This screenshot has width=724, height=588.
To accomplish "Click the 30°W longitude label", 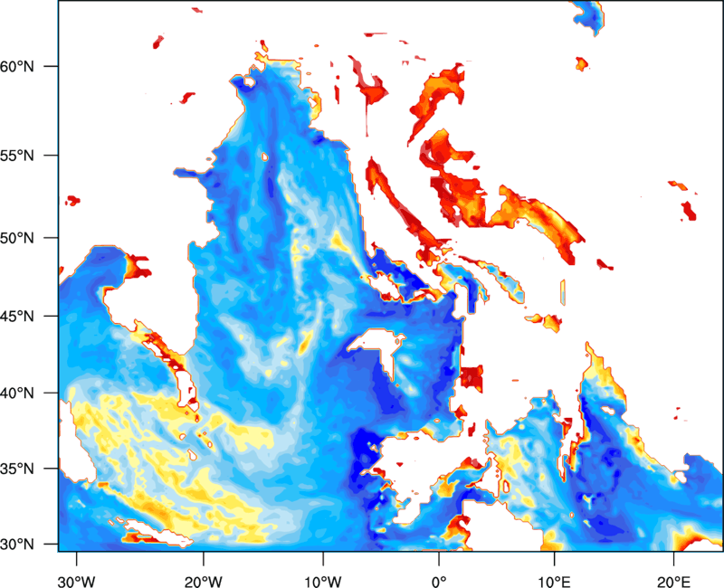I will click(77, 582).
